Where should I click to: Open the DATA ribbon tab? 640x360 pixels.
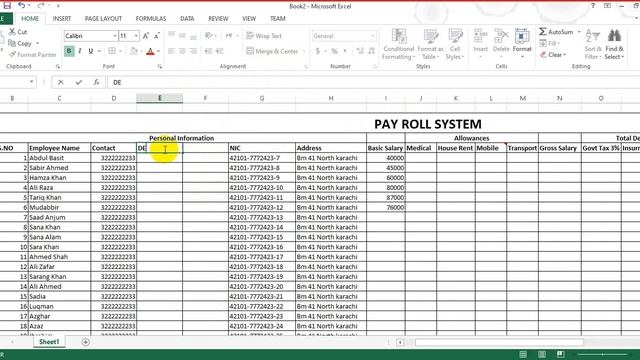click(187, 19)
